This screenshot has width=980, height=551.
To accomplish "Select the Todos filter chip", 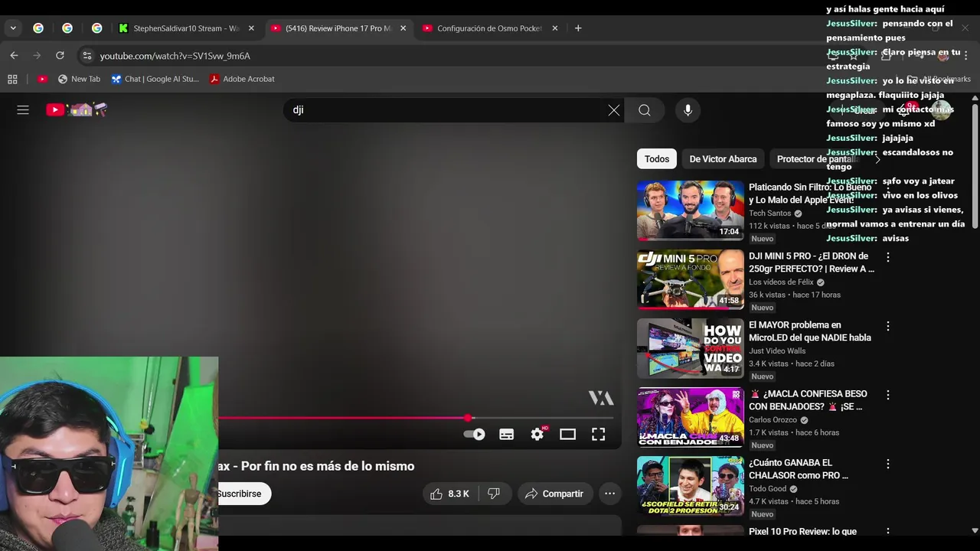I will tap(657, 159).
